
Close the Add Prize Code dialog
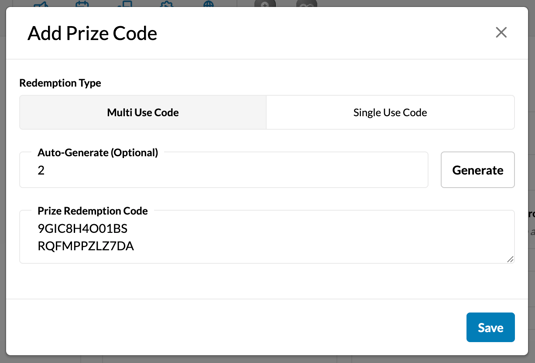click(501, 33)
